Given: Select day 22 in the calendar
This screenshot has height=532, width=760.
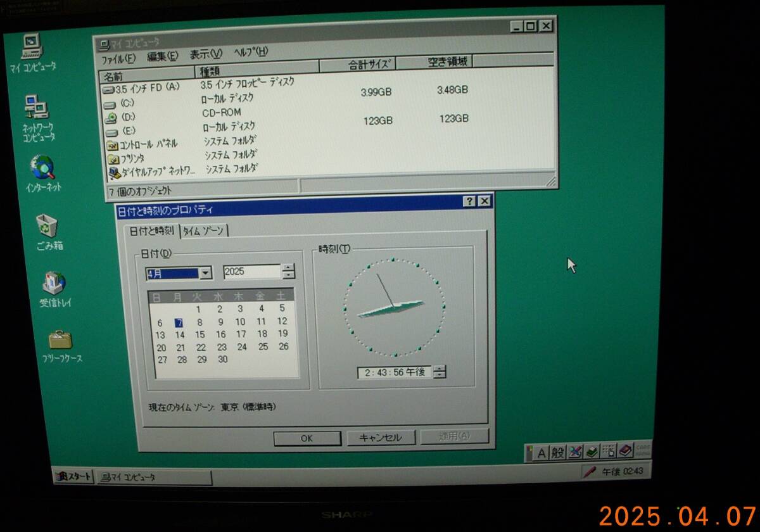Looking at the screenshot, I should click(x=201, y=347).
